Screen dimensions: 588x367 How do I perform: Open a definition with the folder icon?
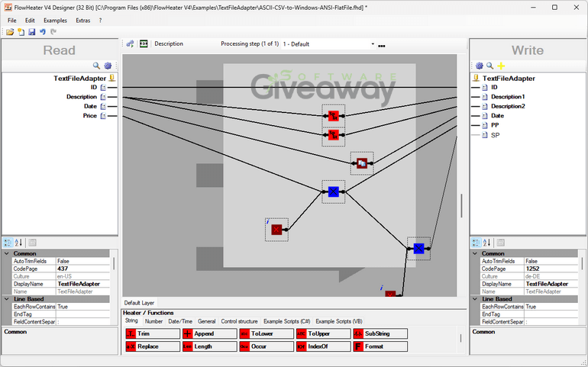pos(10,32)
